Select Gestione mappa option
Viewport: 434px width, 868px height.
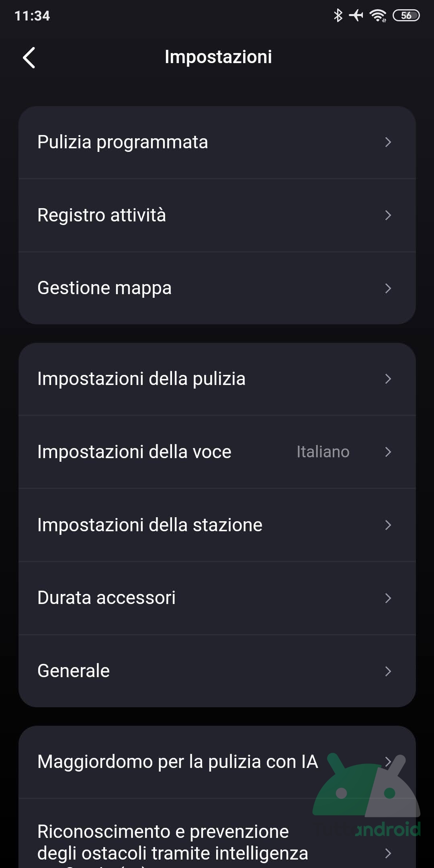pyautogui.click(x=104, y=288)
